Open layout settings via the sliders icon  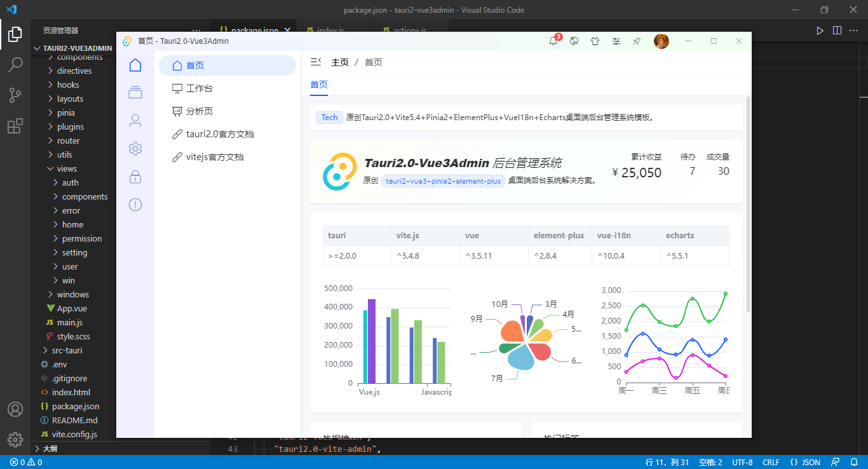coord(616,41)
